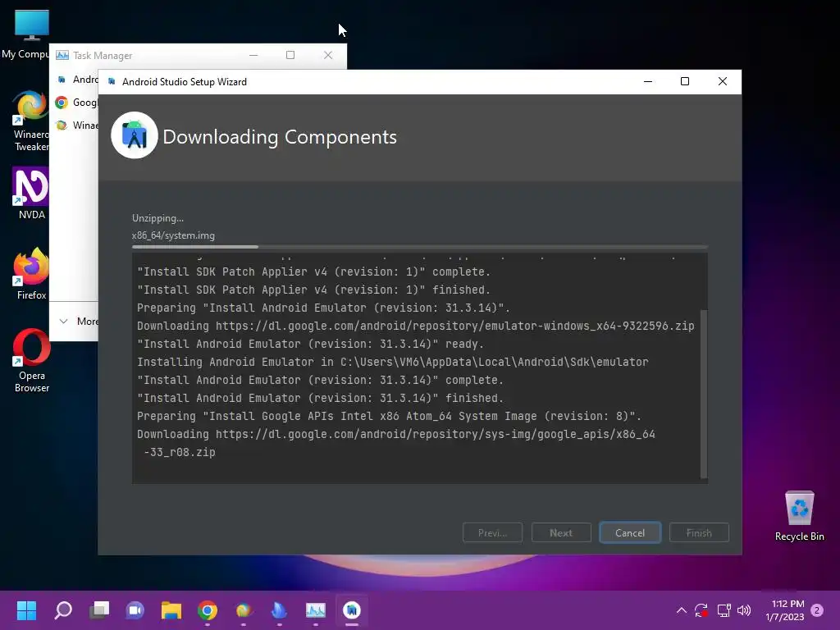Open the Windows Start menu
Screen dimensions: 840x630
(x=26, y=610)
